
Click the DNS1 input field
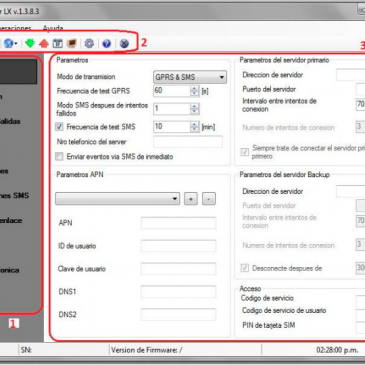tap(178, 292)
